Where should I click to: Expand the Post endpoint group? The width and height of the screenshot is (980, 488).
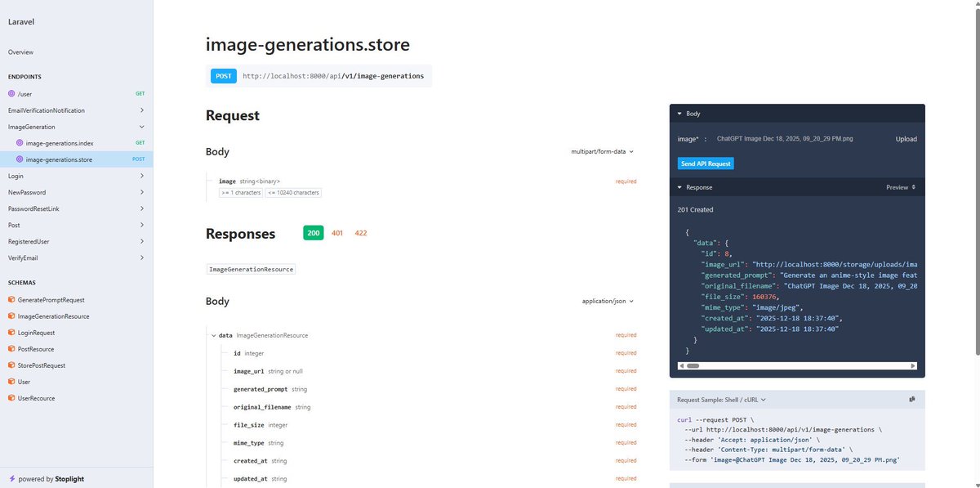(142, 225)
